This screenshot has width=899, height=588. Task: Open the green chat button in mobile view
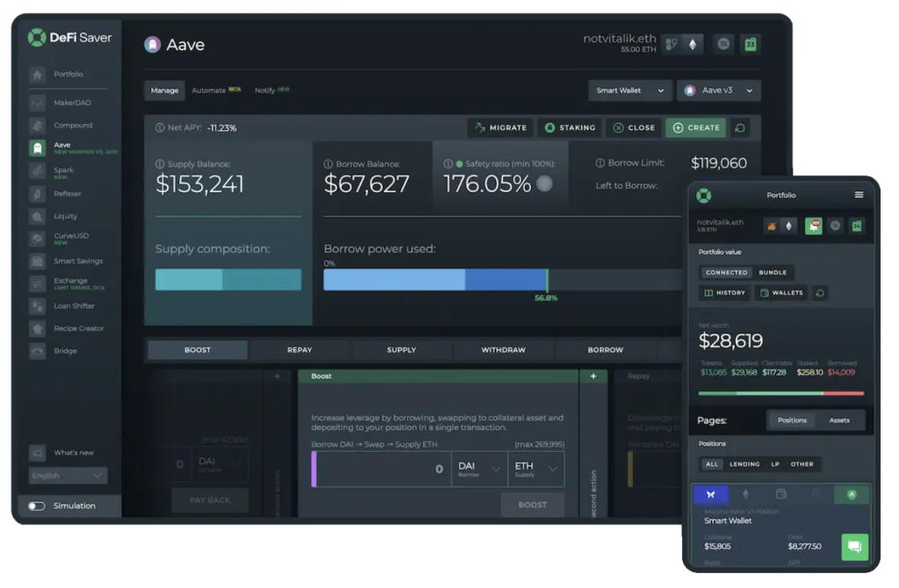coord(855,547)
